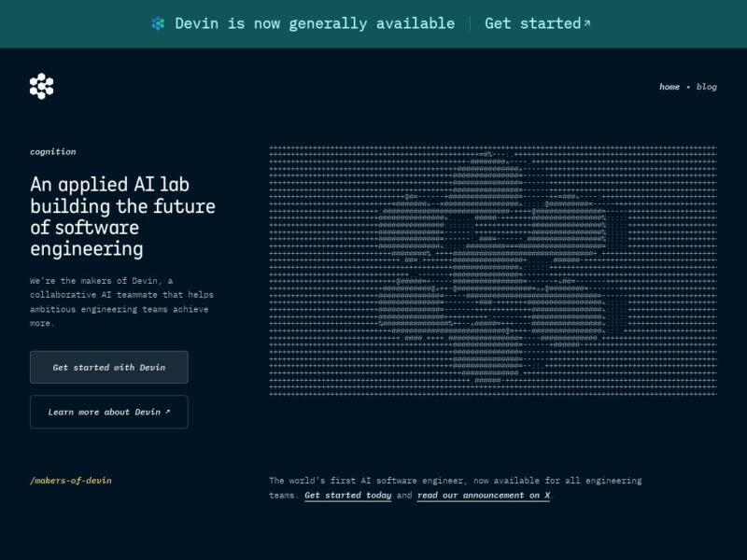The image size is (747, 560).
Task: Click the An applied AI lab headline
Action: (122, 217)
